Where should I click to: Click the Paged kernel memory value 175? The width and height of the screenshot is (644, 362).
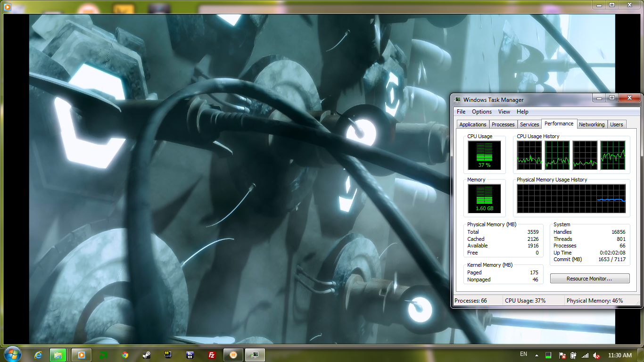[534, 272]
